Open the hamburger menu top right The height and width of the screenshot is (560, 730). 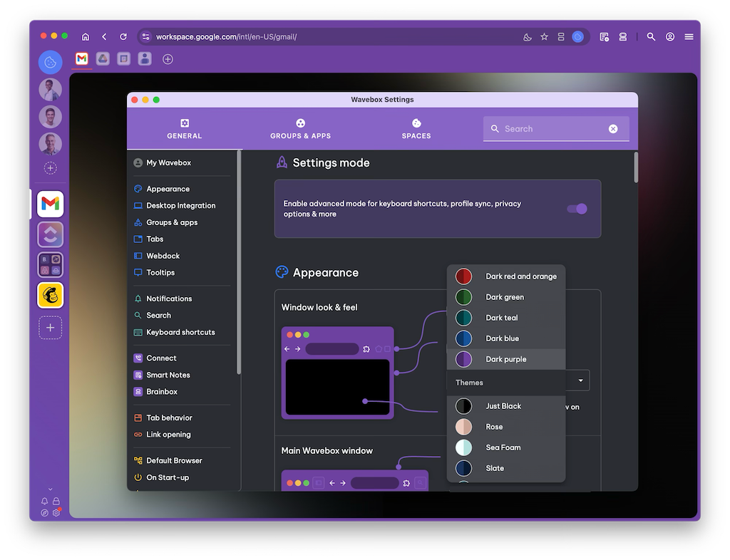click(x=689, y=37)
